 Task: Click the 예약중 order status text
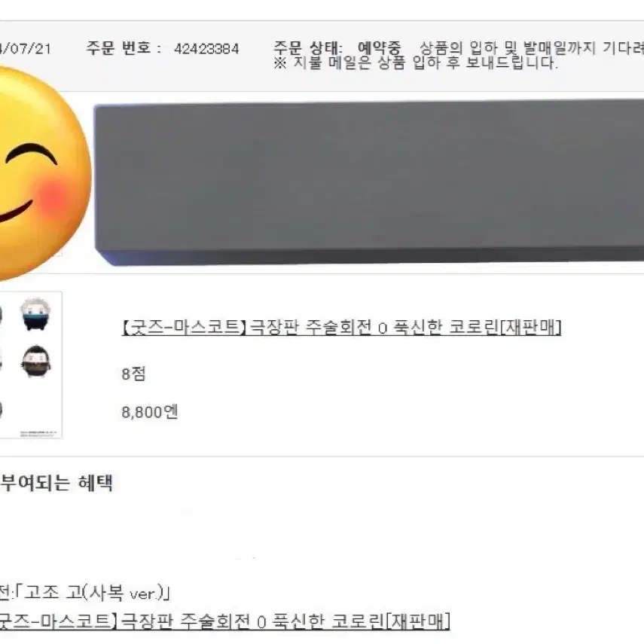[x=380, y=48]
